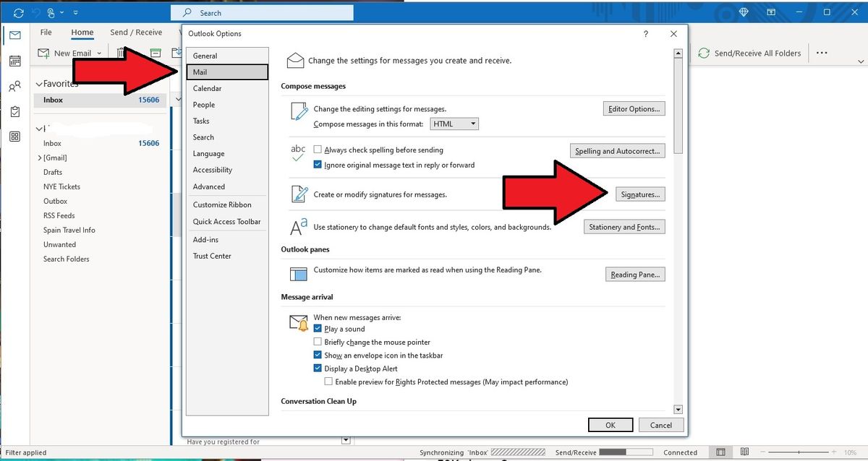This screenshot has width=868, height=461.
Task: Click OK in Outlook Options
Action: pyautogui.click(x=610, y=425)
